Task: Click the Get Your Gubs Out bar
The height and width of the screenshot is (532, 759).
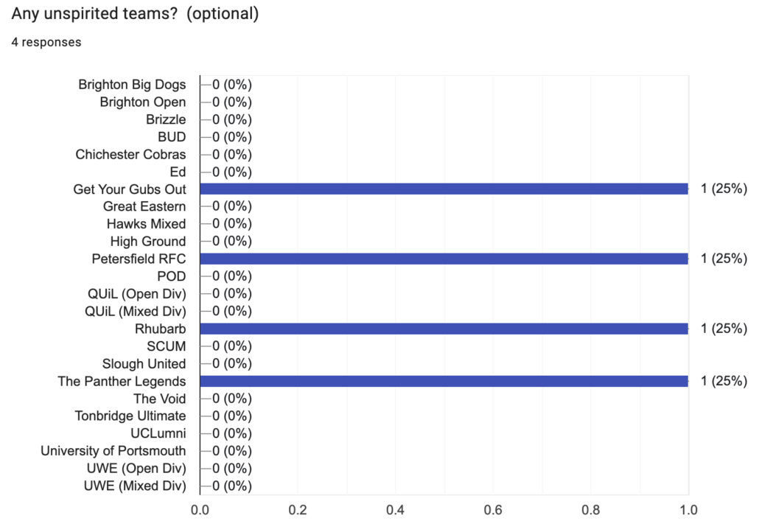Action: (x=444, y=189)
